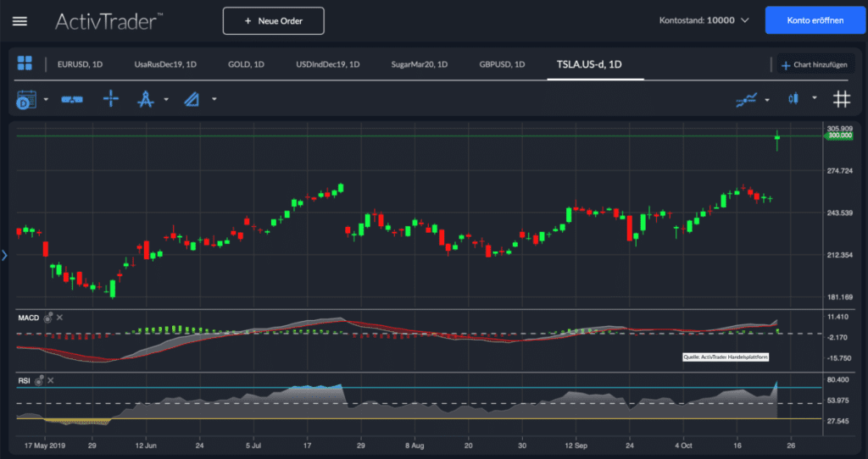Open RSI indicator settings gear
This screenshot has height=459, width=868.
[39, 380]
